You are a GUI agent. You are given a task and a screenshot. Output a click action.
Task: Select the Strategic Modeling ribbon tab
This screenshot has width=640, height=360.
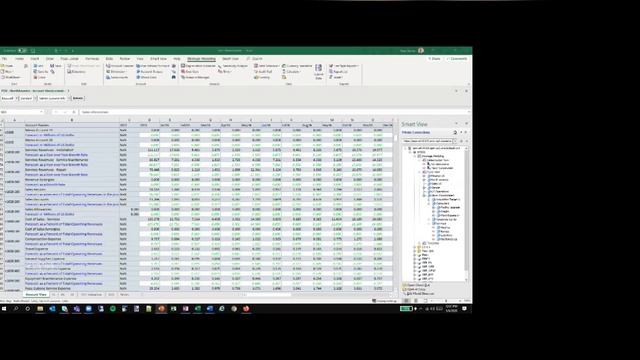[x=201, y=59]
